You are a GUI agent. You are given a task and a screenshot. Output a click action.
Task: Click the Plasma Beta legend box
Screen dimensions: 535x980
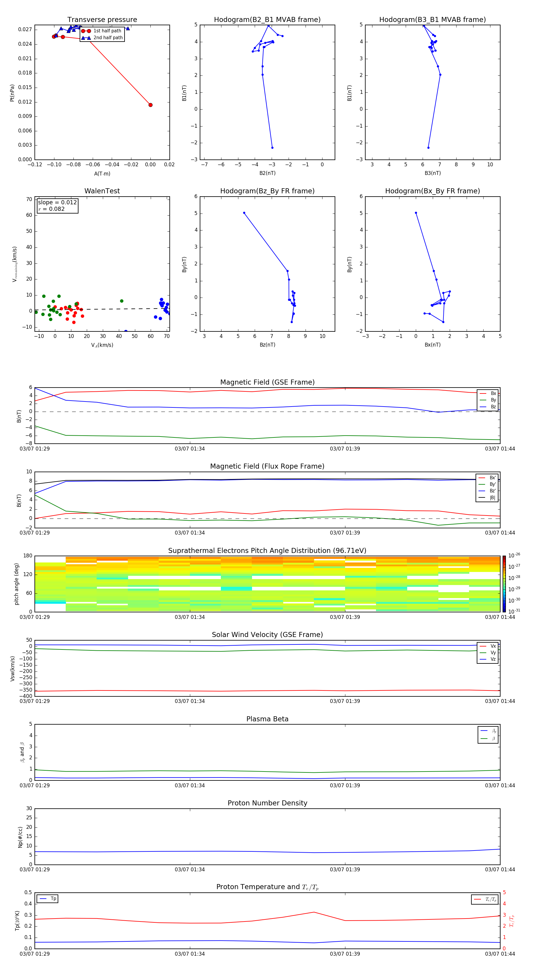[488, 735]
